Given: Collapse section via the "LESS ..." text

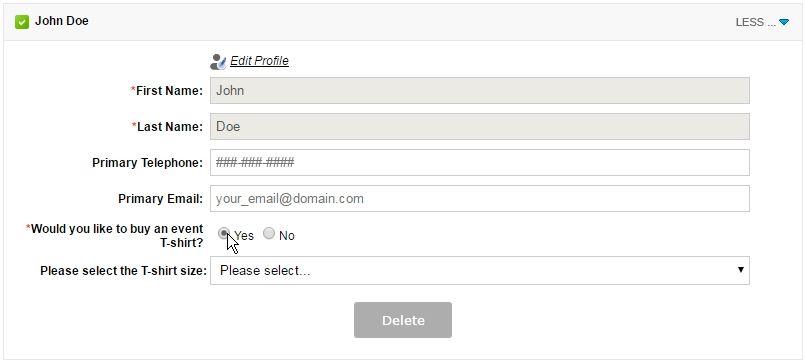Looking at the screenshot, I should [756, 22].
